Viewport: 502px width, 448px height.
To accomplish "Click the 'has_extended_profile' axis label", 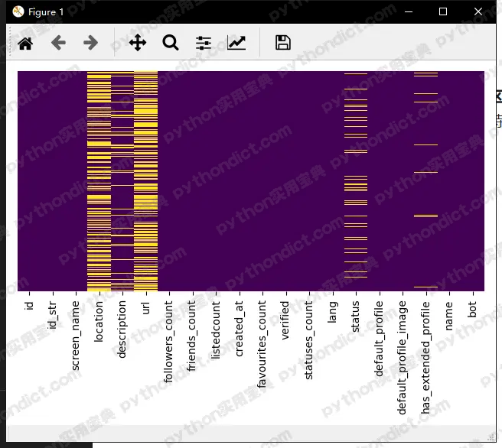I will pos(426,358).
